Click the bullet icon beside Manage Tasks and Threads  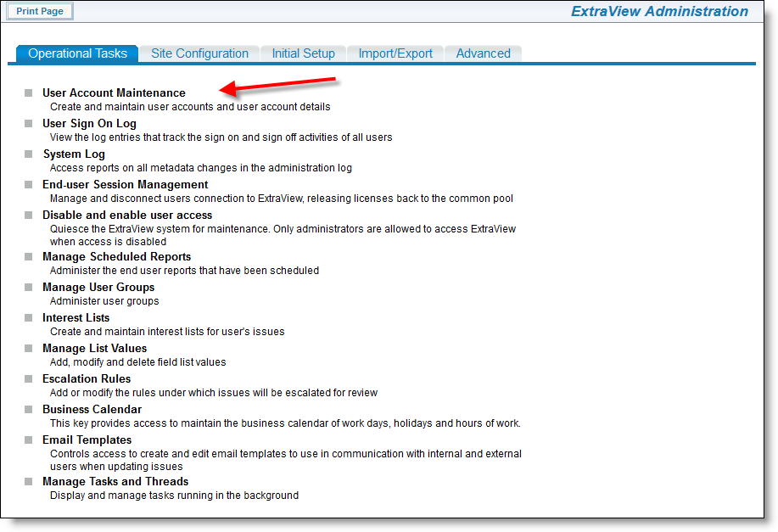point(28,481)
